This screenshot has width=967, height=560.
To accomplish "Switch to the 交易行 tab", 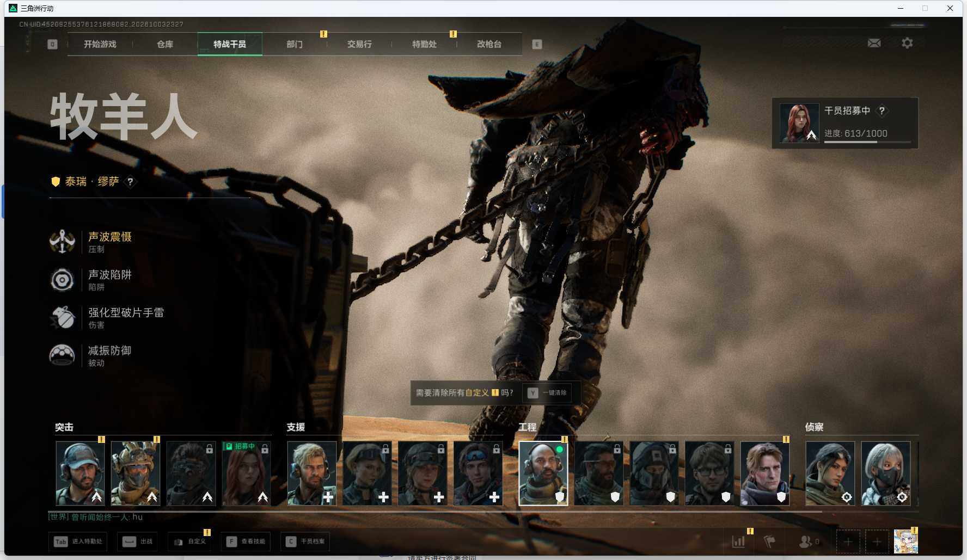I will [359, 44].
